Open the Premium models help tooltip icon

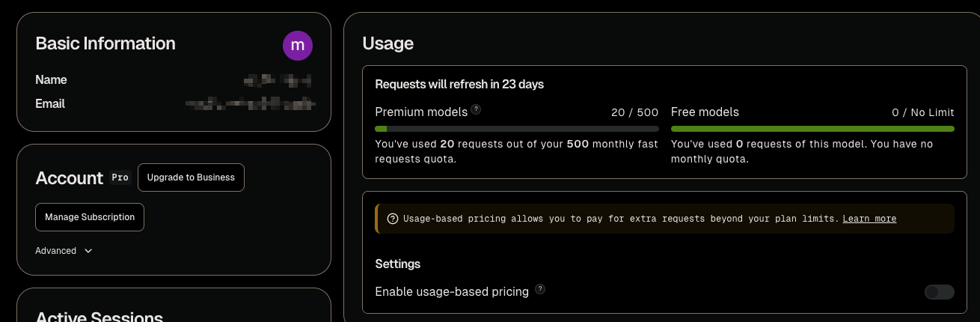pos(476,109)
